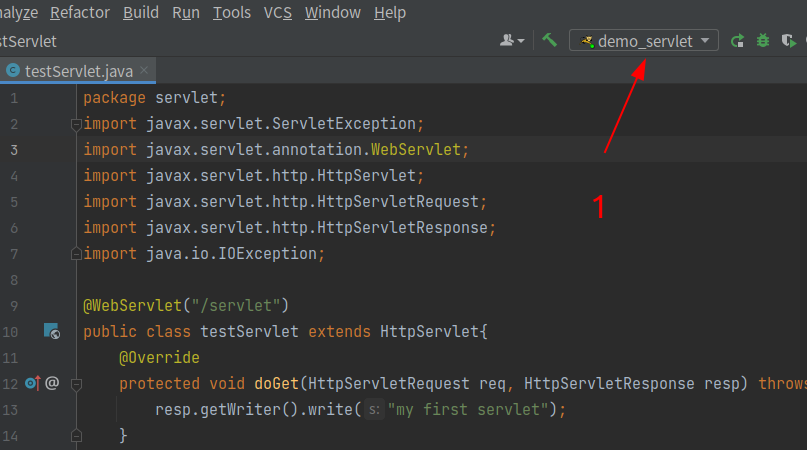
Task: Click the green Debug bug icon
Action: (763, 40)
